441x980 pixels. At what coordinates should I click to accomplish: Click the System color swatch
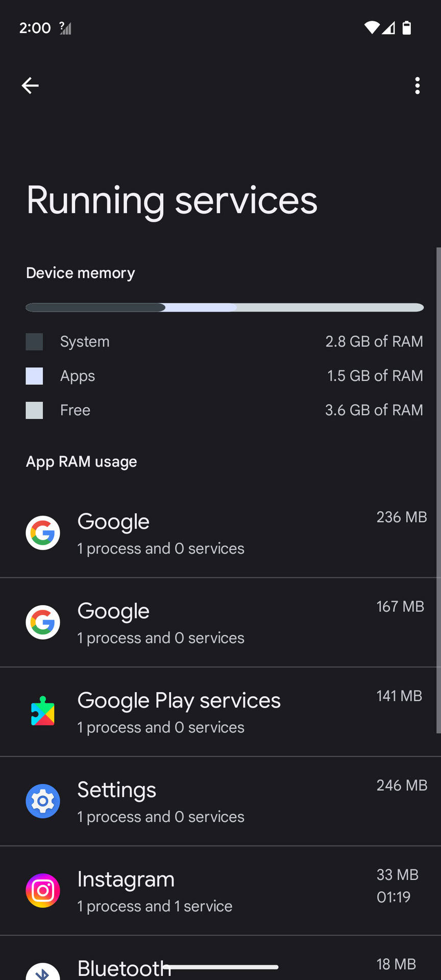click(x=34, y=341)
